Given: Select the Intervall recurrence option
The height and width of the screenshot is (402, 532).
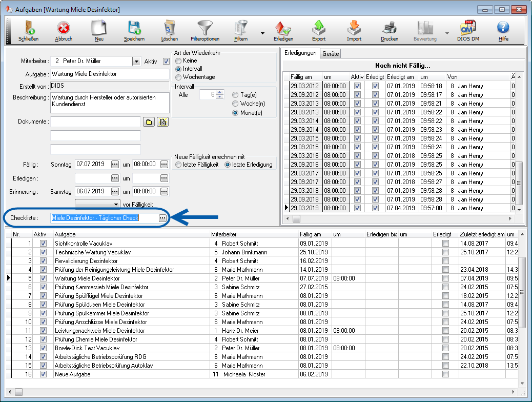Looking at the screenshot, I should point(178,69).
